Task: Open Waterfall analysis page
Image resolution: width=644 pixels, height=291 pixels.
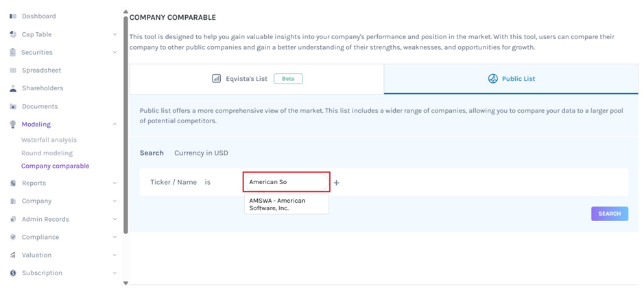Action: coord(49,140)
